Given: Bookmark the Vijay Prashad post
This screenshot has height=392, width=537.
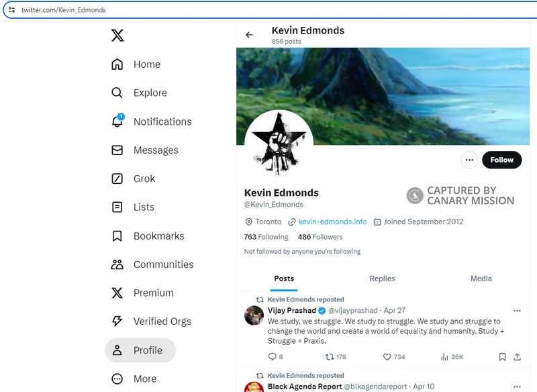Looking at the screenshot, I should click(502, 356).
